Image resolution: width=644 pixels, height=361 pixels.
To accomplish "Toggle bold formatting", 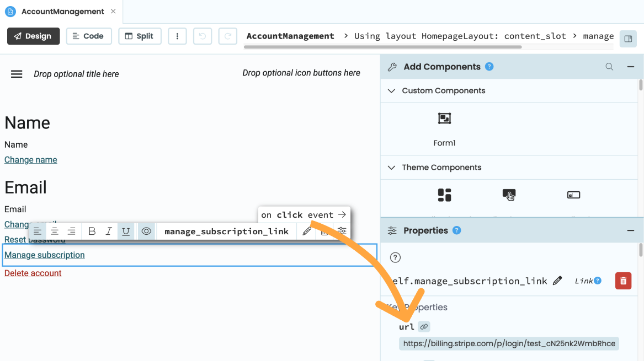I will point(92,231).
